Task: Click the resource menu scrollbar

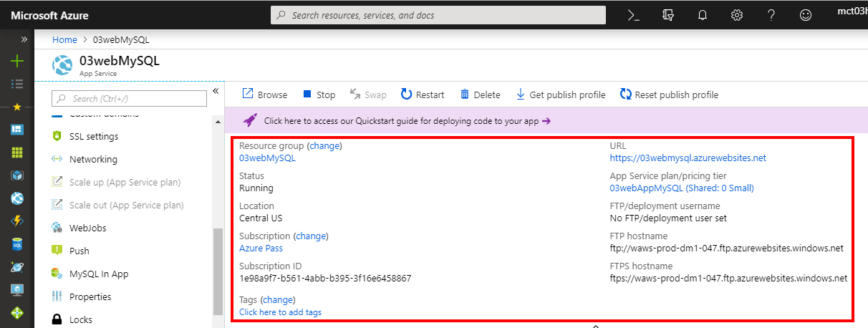Action: click(218, 272)
